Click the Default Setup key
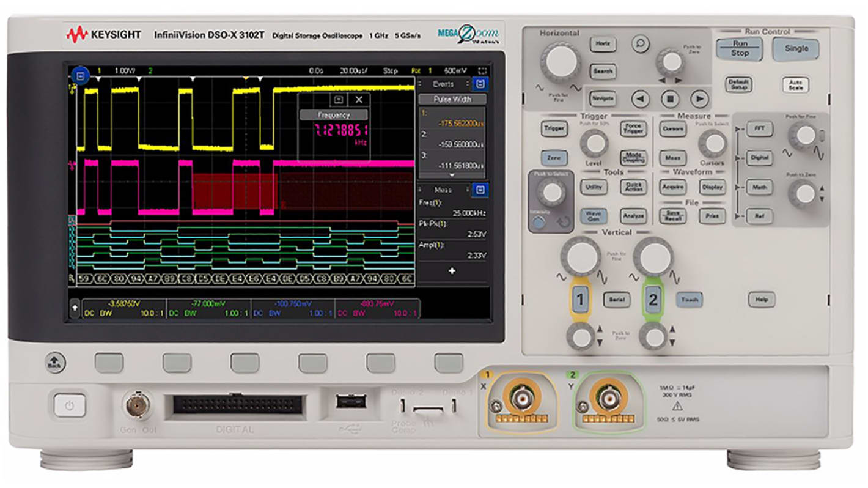The width and height of the screenshot is (868, 488). 738,84
